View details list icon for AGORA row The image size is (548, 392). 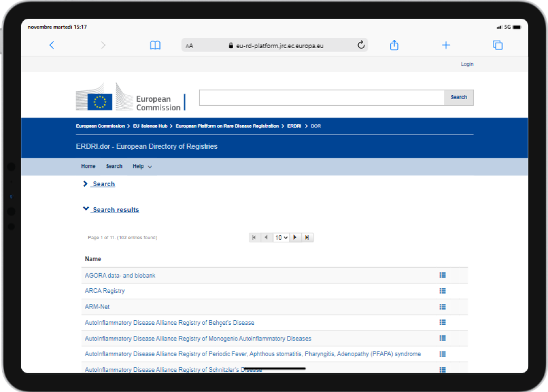coord(442,275)
